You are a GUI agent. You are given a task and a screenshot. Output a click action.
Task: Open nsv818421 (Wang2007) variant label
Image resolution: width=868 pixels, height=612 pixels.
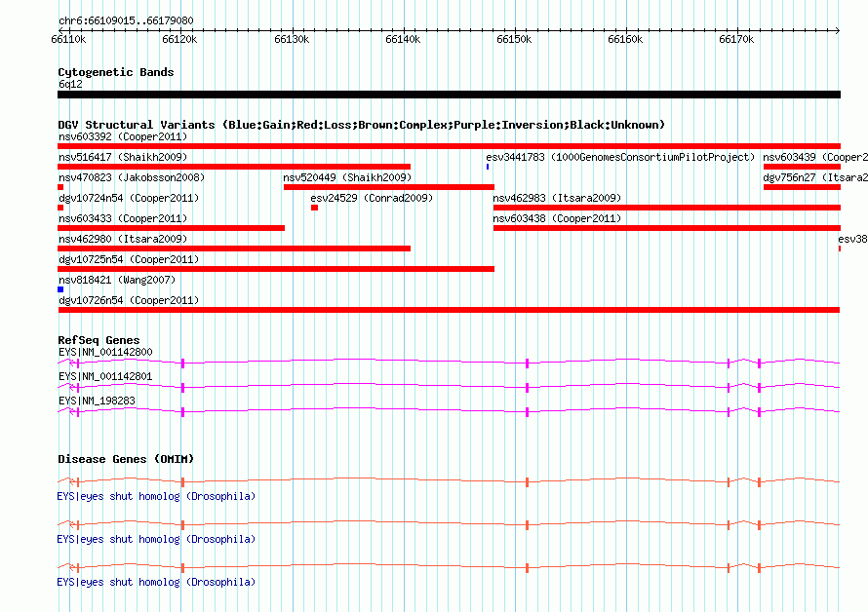pos(117,280)
